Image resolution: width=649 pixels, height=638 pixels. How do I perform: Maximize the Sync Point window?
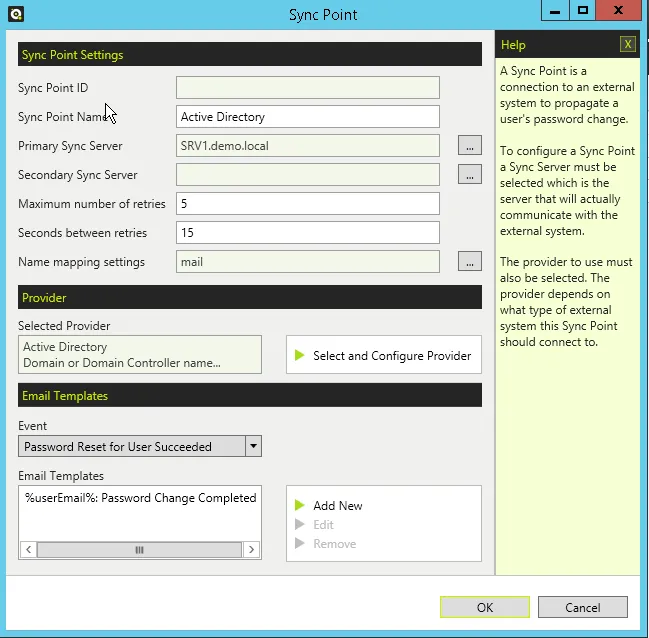[x=583, y=10]
